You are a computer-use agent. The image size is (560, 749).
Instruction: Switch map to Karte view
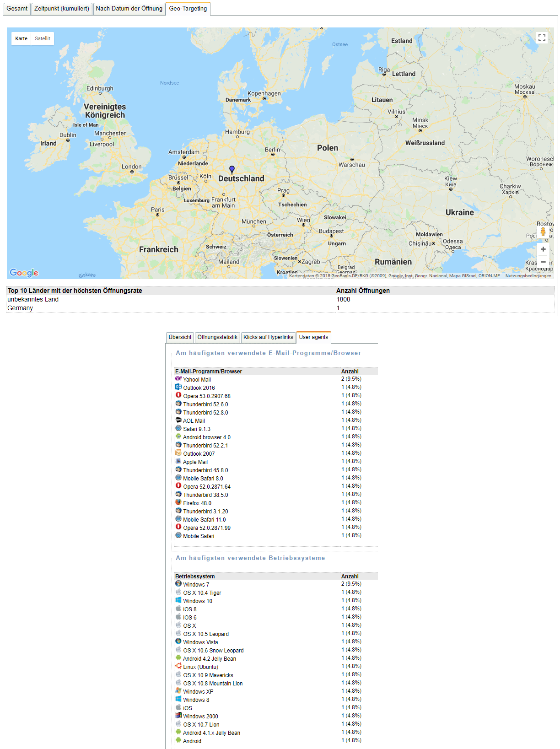pos(21,38)
